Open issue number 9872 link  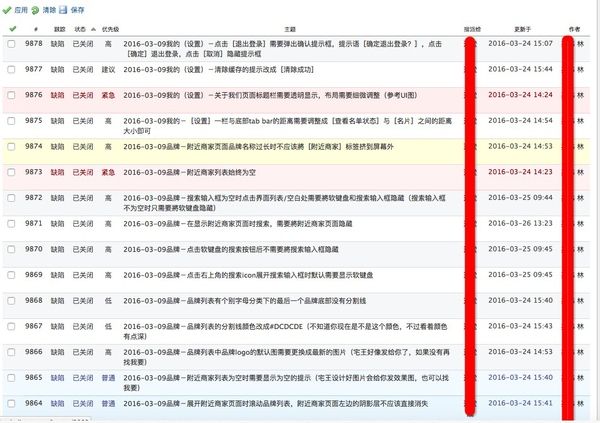click(34, 198)
